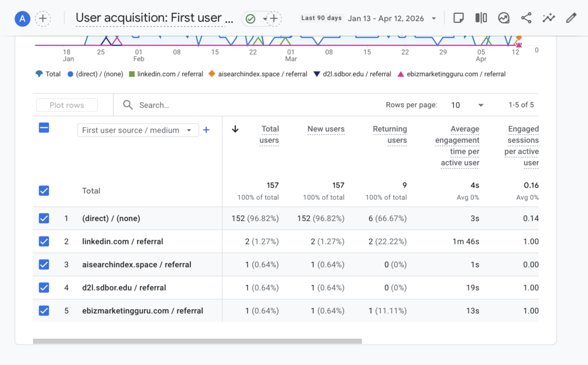Open the Insights sparkline icon

(x=548, y=18)
